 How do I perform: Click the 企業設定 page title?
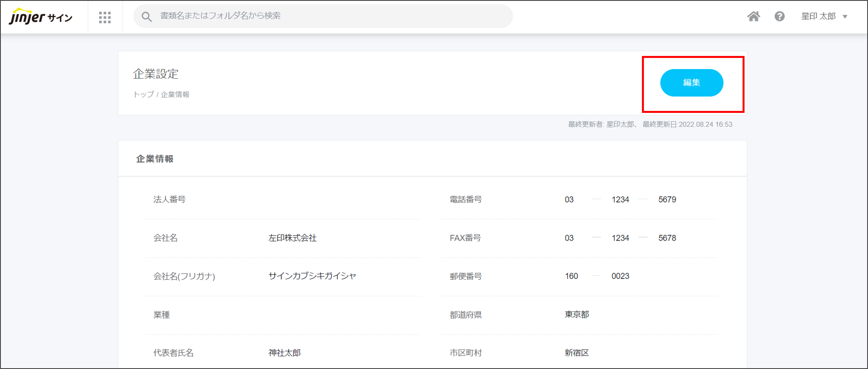(155, 74)
